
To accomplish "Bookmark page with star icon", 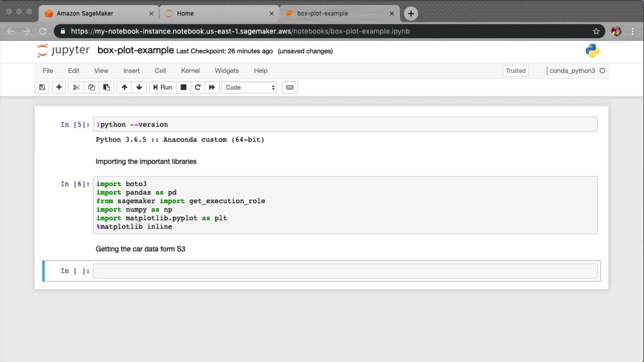I will [596, 32].
